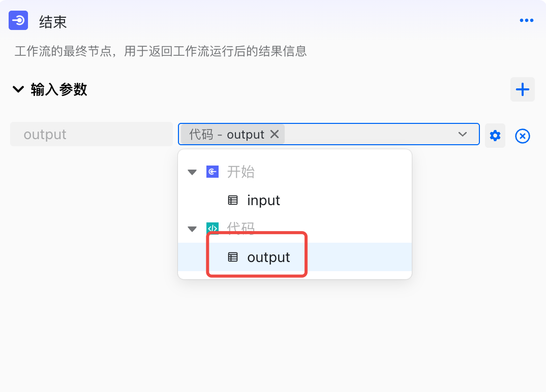Open parameter settings gear icon
This screenshot has width=546, height=392.
[495, 136]
